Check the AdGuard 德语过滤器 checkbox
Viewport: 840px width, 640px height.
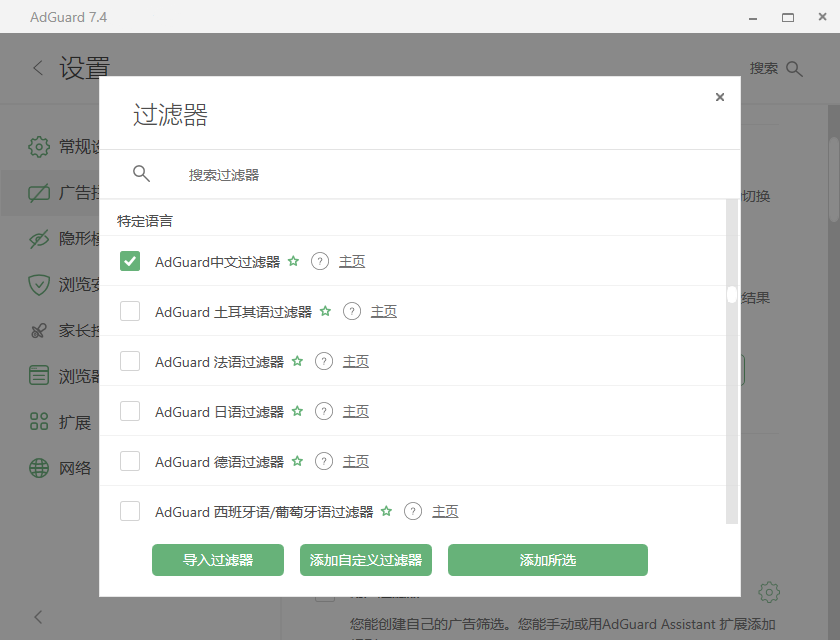coord(130,461)
